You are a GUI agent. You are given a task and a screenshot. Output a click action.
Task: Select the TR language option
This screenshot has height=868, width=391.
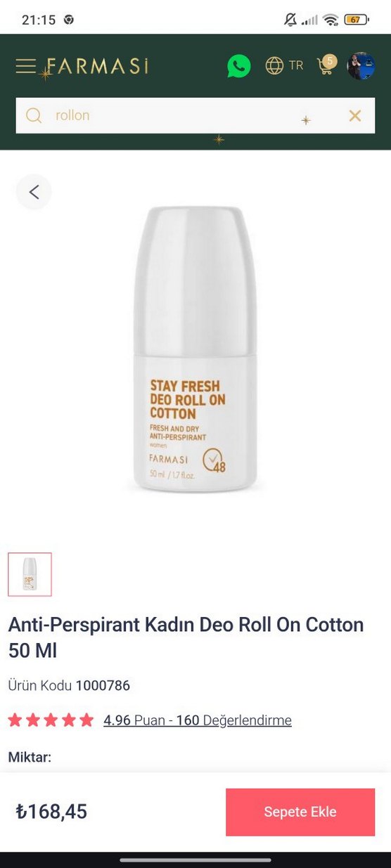(296, 65)
